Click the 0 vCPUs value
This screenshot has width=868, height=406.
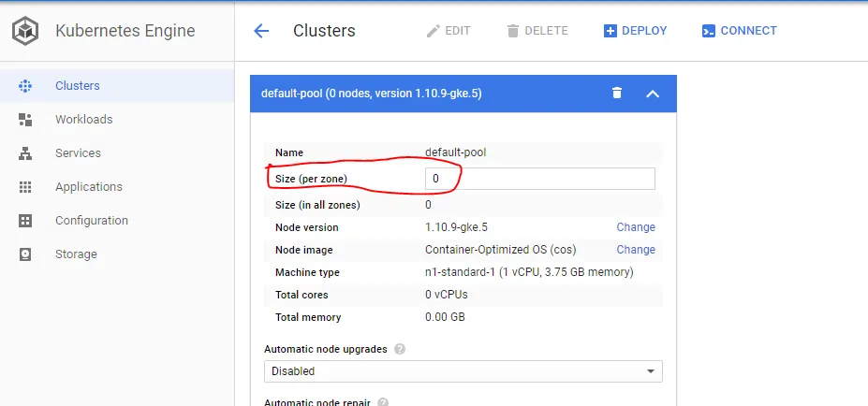pos(447,295)
